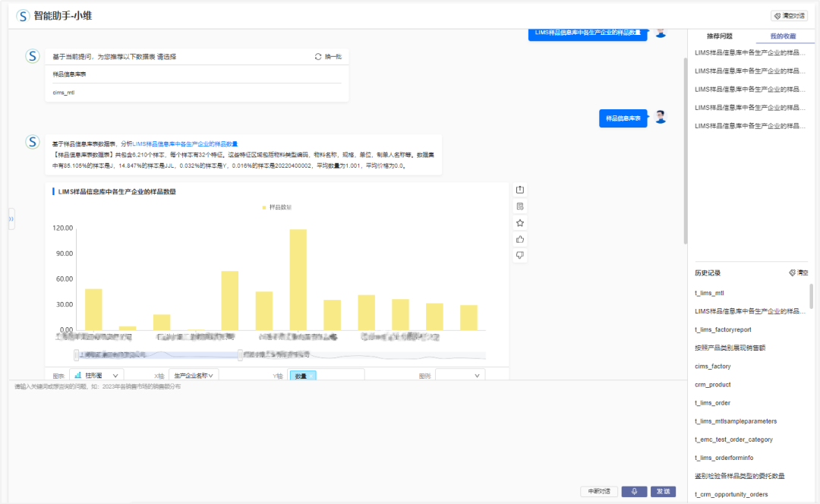Screen dimensions: 820x504
Task: Click the 清空对话 button at top right
Action: (x=789, y=15)
